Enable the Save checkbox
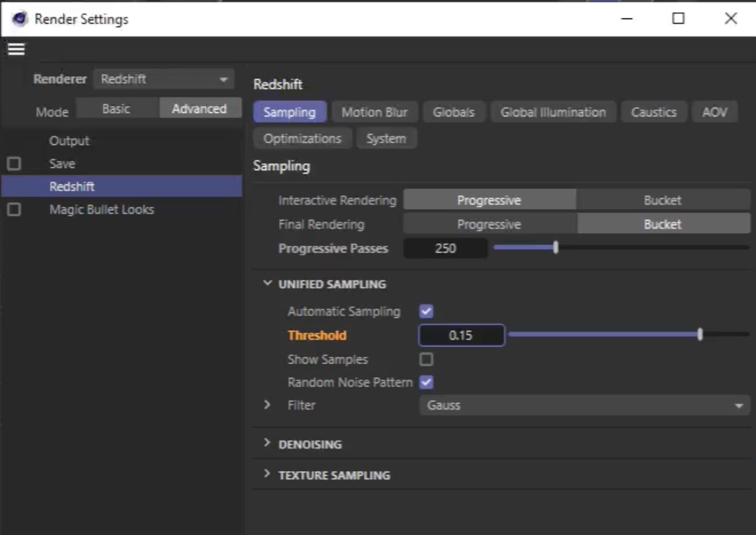The width and height of the screenshot is (756, 535). 14,164
